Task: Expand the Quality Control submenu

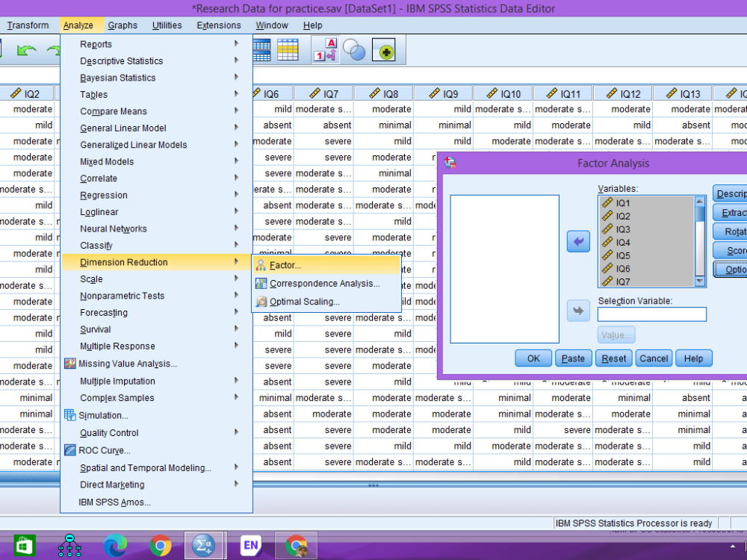Action: coord(157,432)
